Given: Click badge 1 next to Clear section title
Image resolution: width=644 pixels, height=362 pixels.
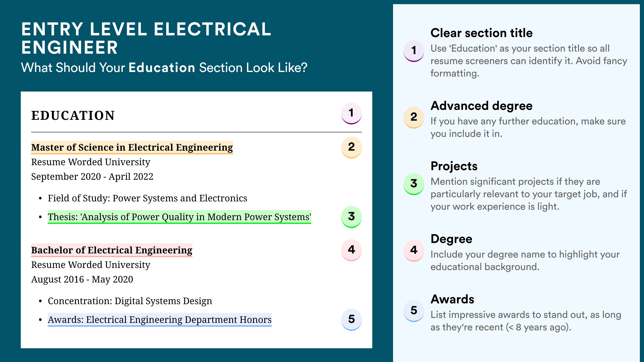Looking at the screenshot, I should click(x=414, y=51).
